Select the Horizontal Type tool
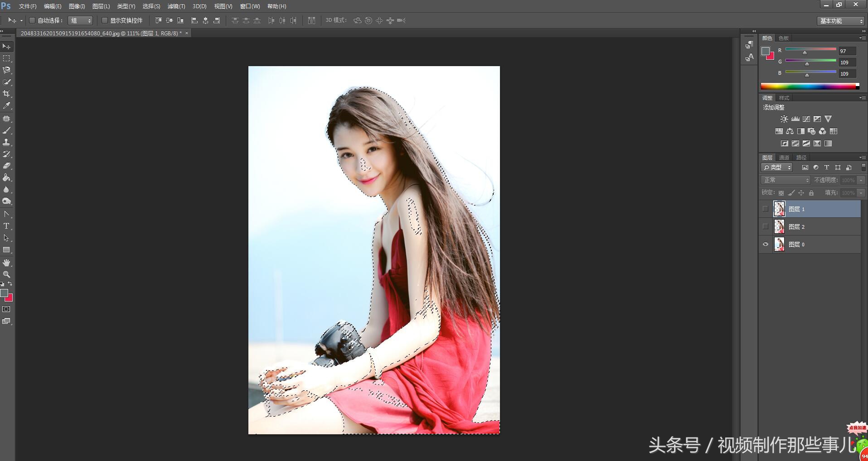The image size is (868, 461). 6,226
